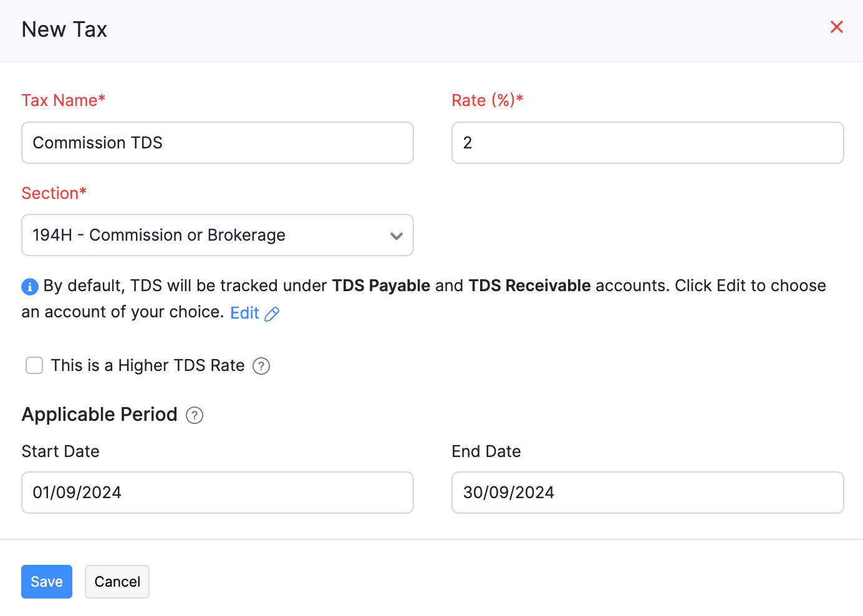This screenshot has width=863, height=616.
Task: Open the question mark tooltip next to Applicable Period
Action: pos(194,415)
